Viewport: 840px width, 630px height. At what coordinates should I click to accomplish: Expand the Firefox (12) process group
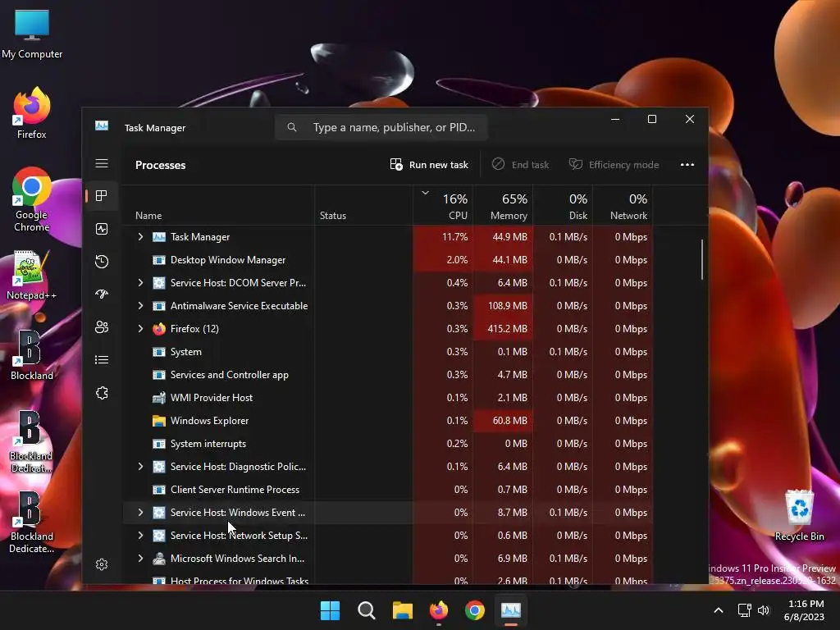coord(140,328)
